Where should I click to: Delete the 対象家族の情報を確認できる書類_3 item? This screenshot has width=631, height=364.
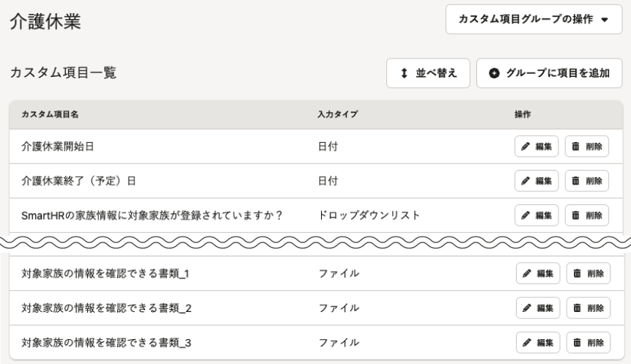pos(588,343)
